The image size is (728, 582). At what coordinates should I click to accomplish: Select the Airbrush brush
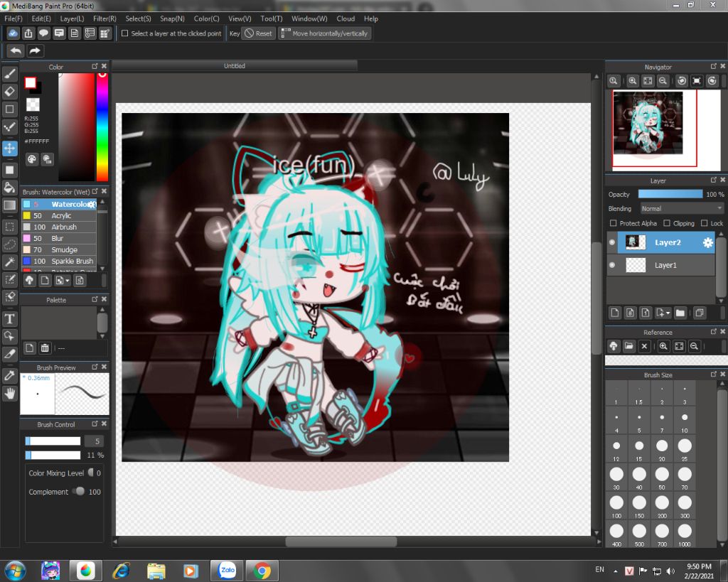click(x=59, y=227)
